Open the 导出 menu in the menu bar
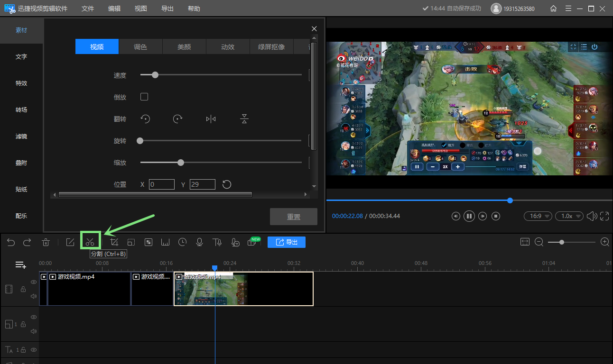Image resolution: width=613 pixels, height=364 pixels. point(167,9)
